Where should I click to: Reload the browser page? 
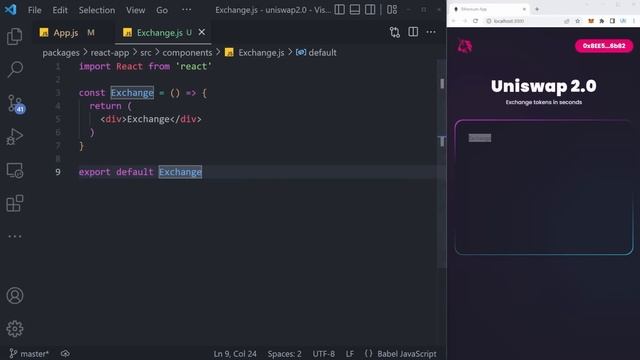point(475,21)
